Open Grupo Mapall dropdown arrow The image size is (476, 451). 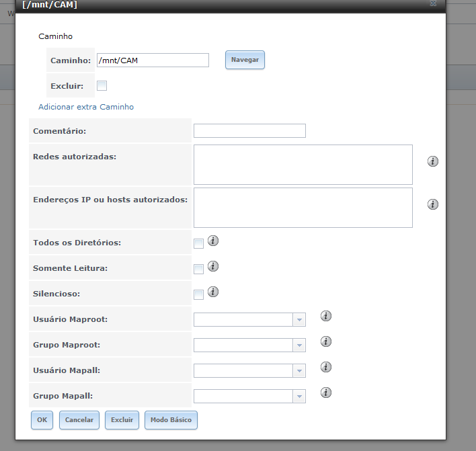(x=299, y=396)
